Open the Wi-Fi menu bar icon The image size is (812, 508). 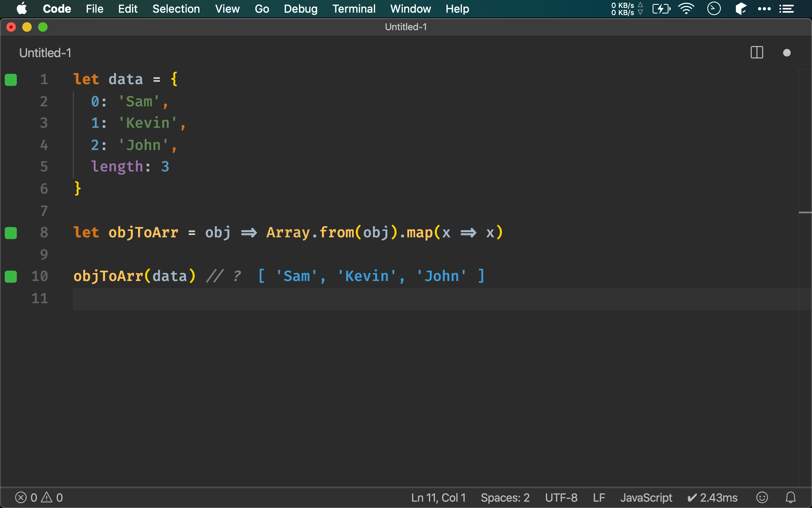(x=686, y=9)
